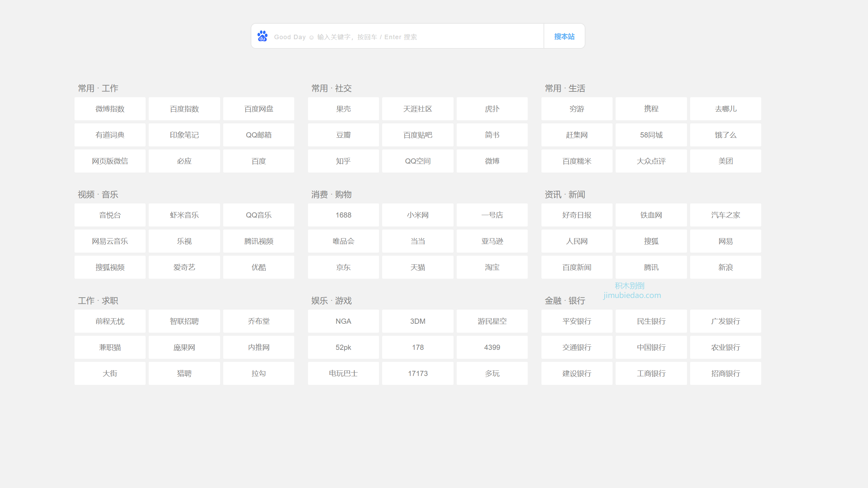The width and height of the screenshot is (868, 488).
Task: Open 果壳 in social section
Action: tap(343, 109)
